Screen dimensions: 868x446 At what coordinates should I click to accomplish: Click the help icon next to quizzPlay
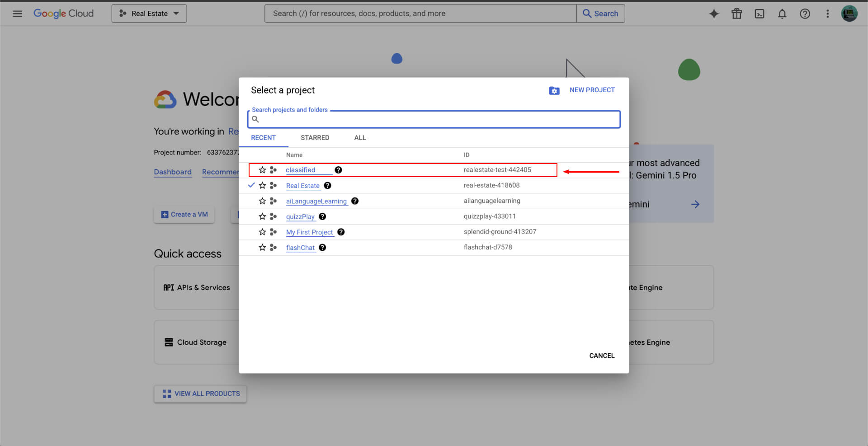pos(322,216)
